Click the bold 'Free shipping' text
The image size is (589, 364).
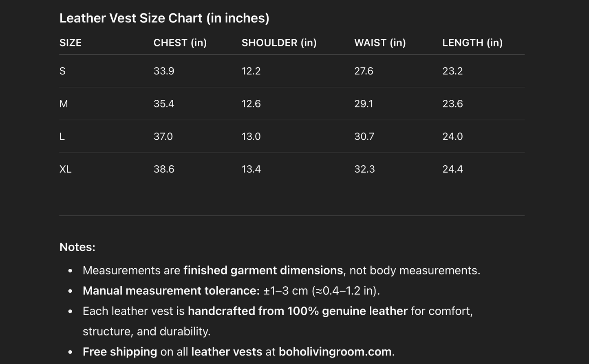(119, 351)
